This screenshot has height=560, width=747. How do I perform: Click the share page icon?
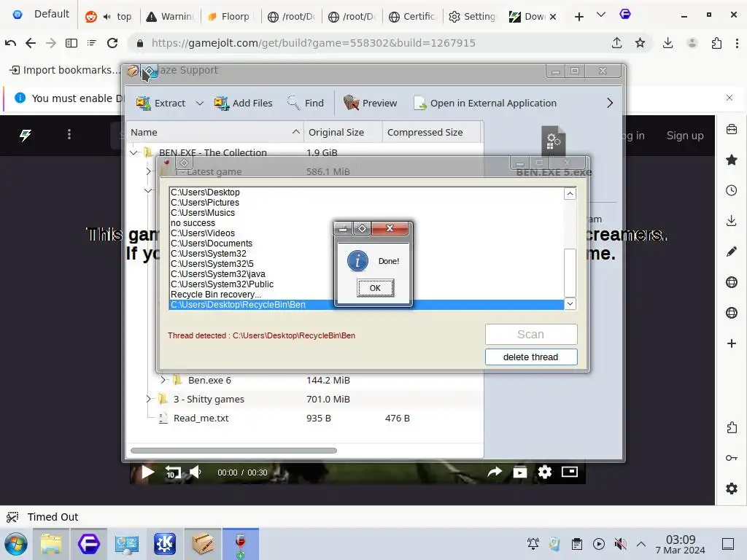617,43
